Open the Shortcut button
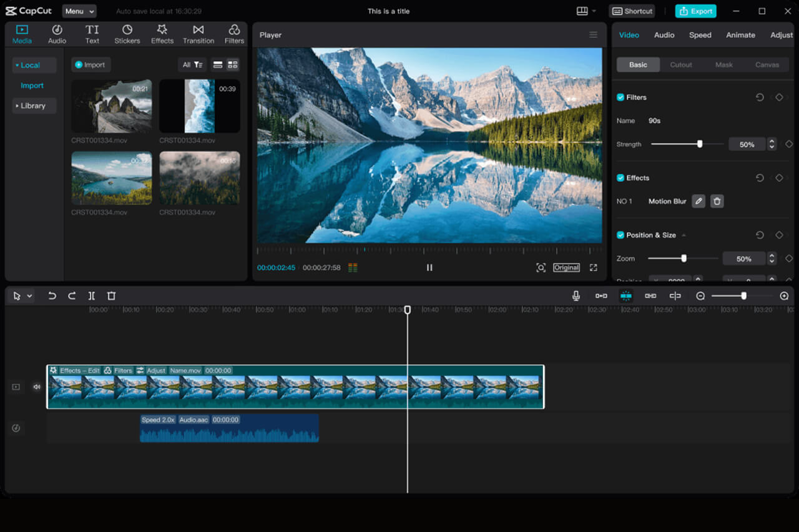The width and height of the screenshot is (799, 532). click(632, 11)
